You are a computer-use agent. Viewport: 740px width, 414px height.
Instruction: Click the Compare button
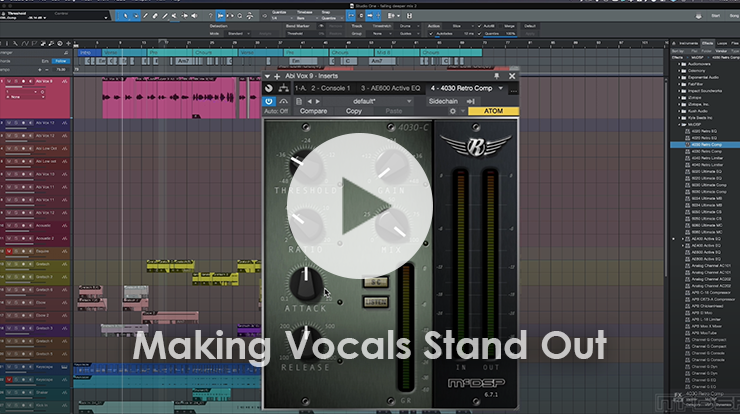pos(313,111)
